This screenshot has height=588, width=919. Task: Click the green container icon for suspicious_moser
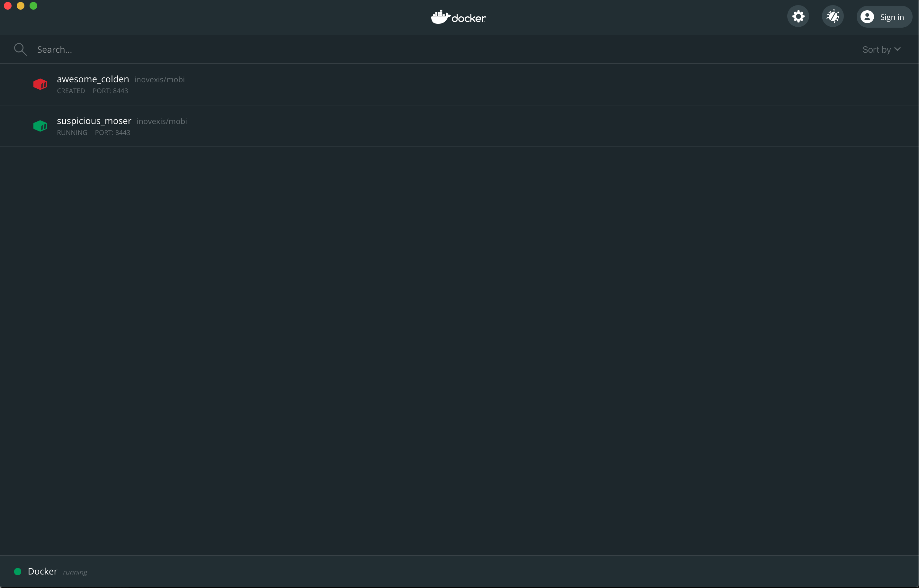pos(40,126)
